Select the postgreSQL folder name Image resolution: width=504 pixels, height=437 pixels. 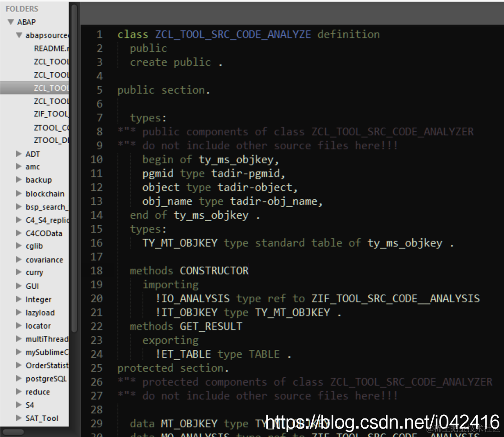tap(46, 379)
